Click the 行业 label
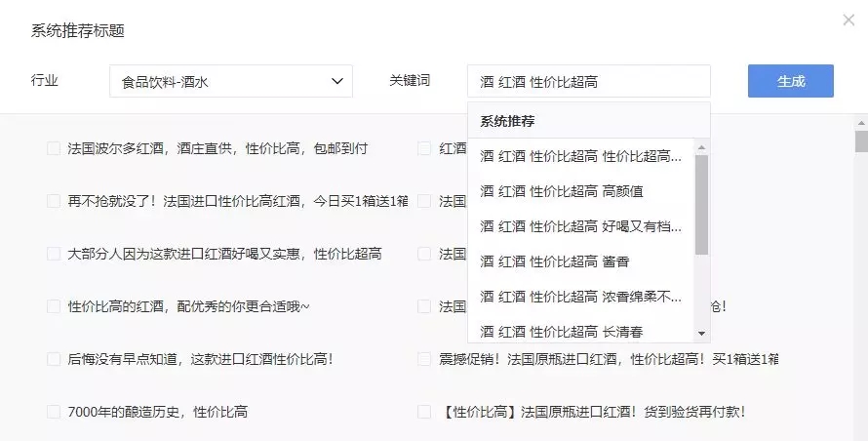Viewport: 868px width, 441px height. (44, 80)
